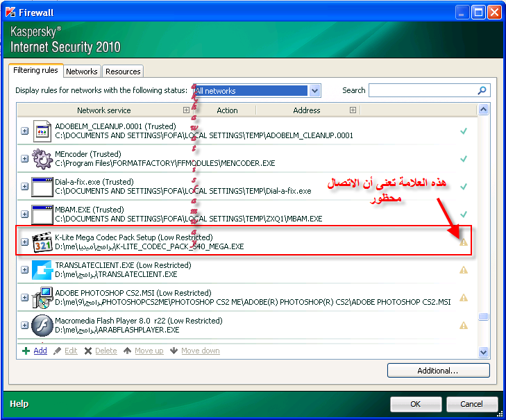Click allowed checkmark for MEncoder row

464,159
